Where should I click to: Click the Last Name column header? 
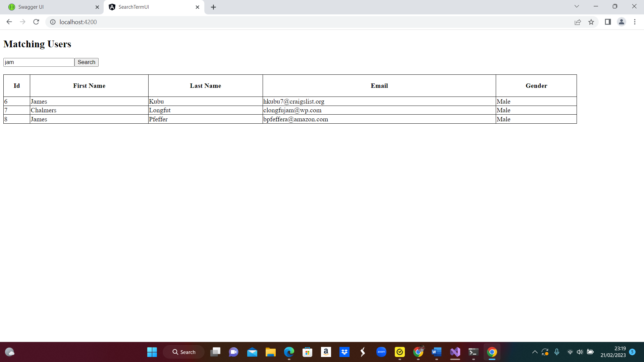tap(206, 86)
